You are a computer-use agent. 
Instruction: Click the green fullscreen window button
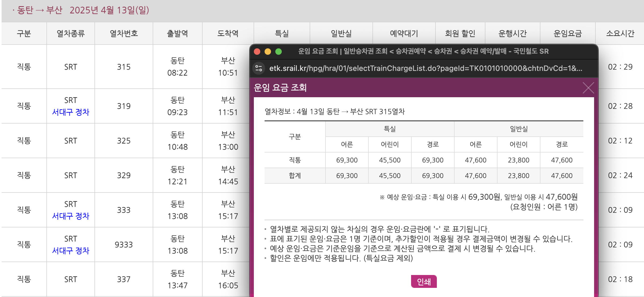[279, 52]
